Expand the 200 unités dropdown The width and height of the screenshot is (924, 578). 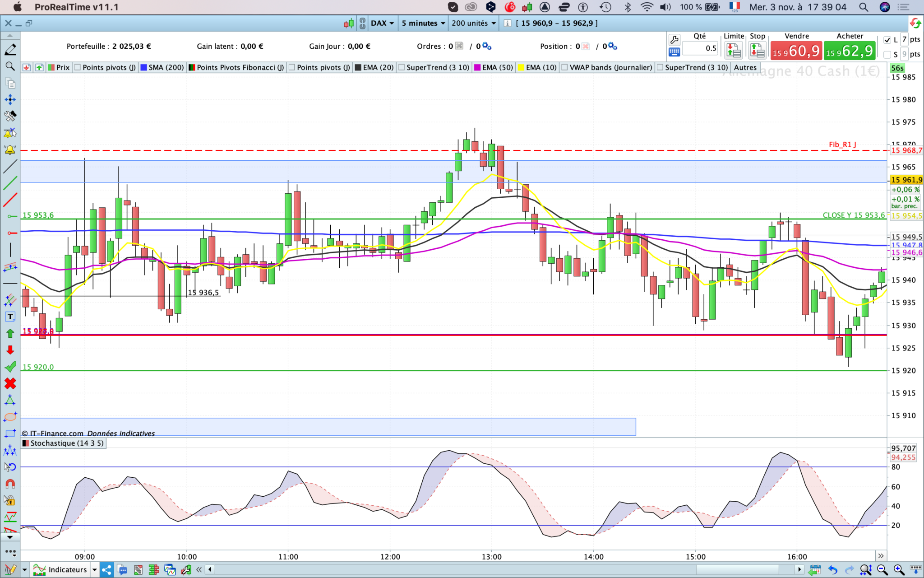point(473,23)
